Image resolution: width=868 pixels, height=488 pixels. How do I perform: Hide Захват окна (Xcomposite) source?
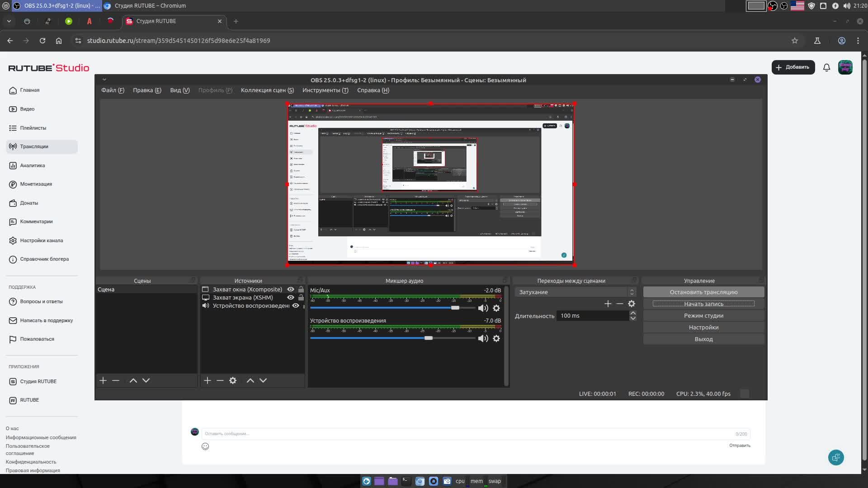291,289
